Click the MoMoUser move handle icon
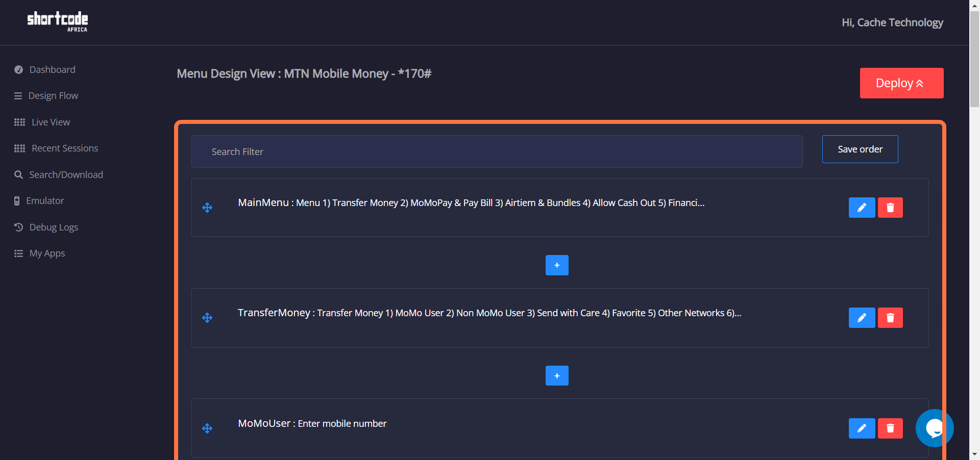The image size is (980, 460). coord(207,428)
